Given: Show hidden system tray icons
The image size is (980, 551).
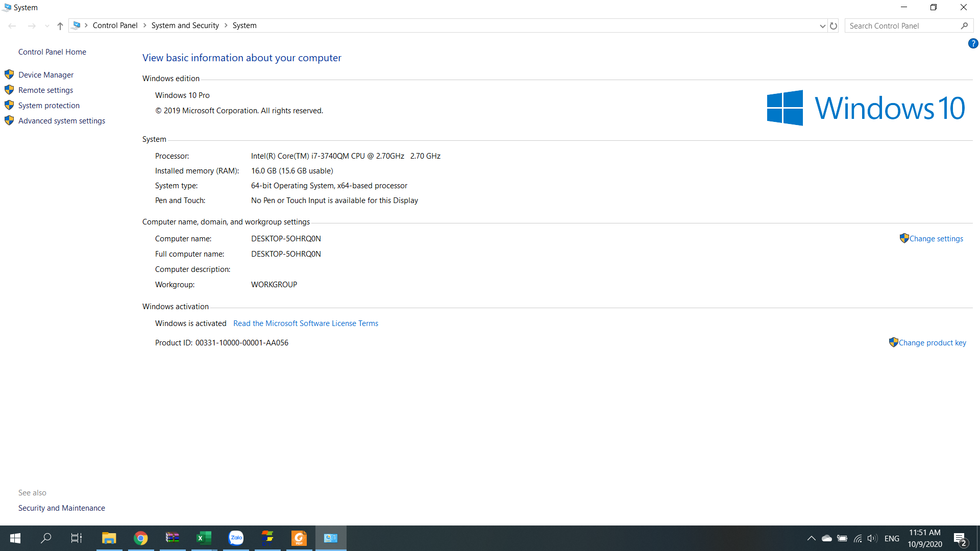Looking at the screenshot, I should 811,538.
